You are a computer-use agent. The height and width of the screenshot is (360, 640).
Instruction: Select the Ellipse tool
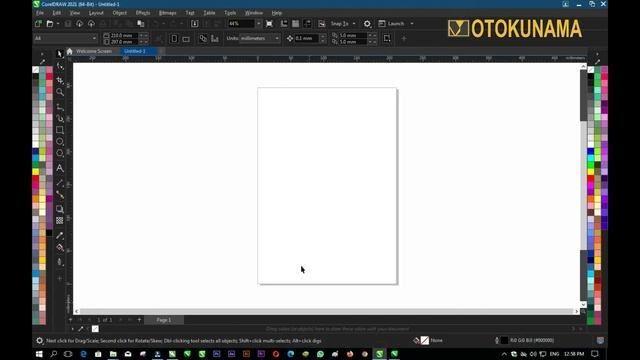(x=60, y=142)
